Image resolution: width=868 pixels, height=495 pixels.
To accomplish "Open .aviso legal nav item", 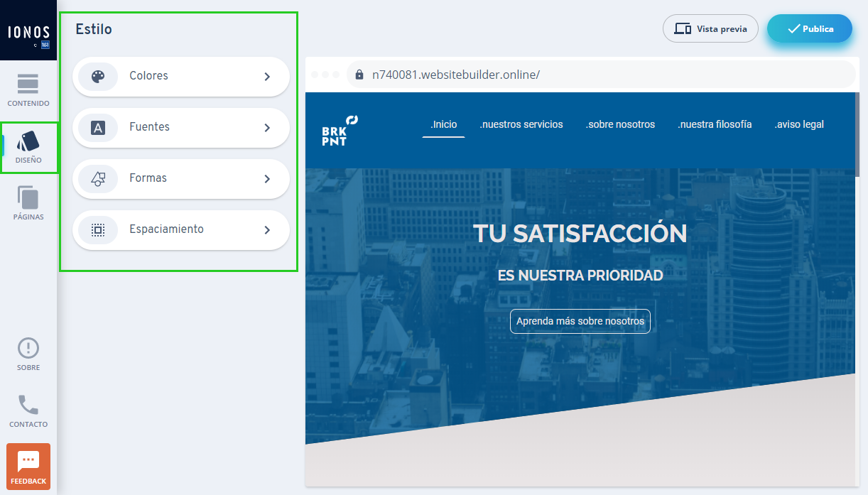I will (x=799, y=124).
